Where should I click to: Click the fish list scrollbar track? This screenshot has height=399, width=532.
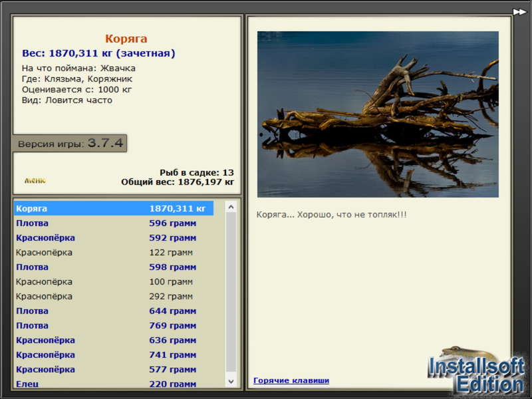pos(231,294)
